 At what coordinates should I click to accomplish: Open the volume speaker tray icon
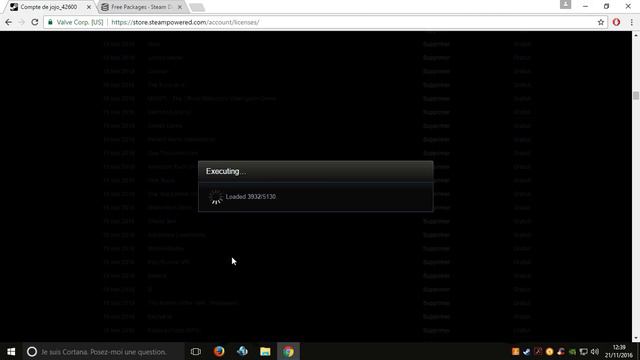tap(595, 351)
